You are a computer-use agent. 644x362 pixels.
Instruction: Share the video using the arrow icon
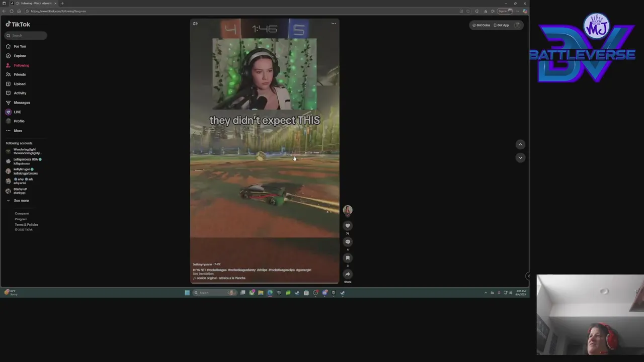(348, 274)
